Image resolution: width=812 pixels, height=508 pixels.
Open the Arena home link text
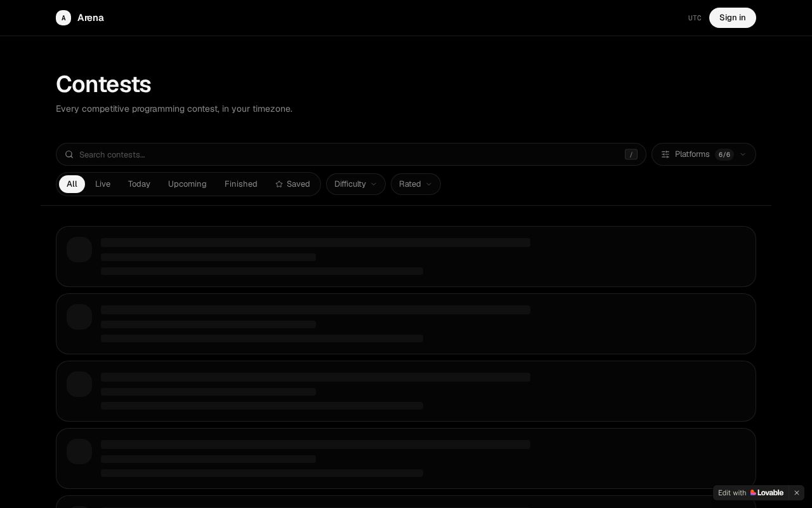(91, 18)
